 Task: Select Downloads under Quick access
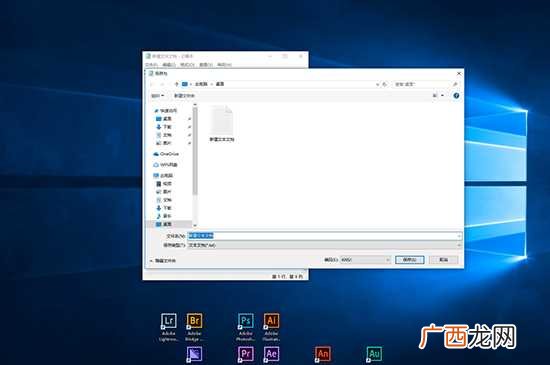point(164,127)
